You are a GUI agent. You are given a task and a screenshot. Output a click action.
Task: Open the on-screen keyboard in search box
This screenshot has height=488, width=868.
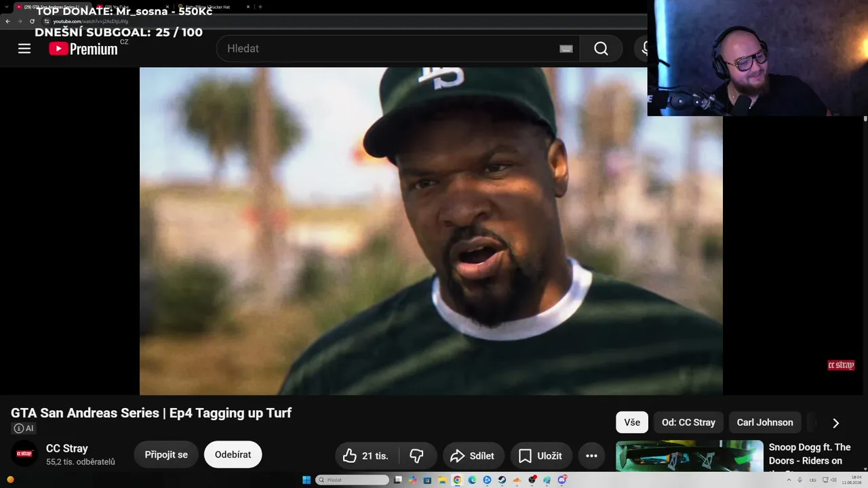pyautogui.click(x=566, y=49)
